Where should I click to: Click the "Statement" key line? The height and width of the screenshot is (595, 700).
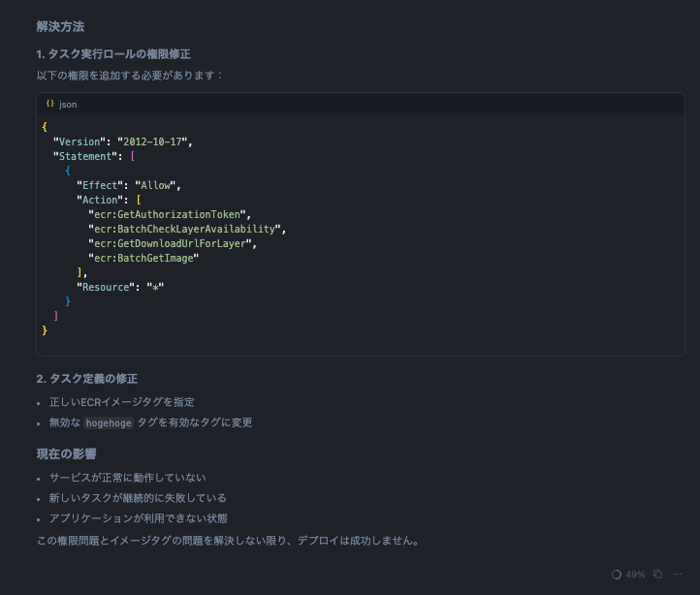click(94, 156)
